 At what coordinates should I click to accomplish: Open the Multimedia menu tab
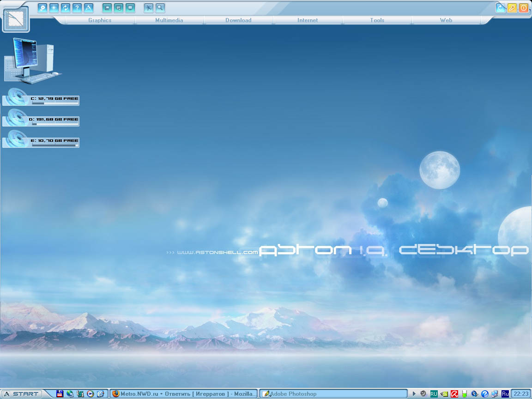169,20
